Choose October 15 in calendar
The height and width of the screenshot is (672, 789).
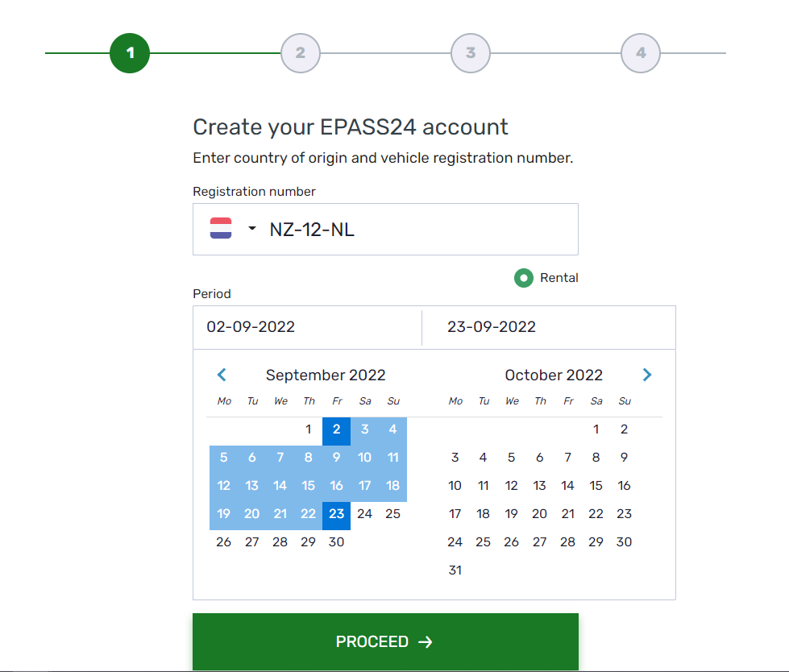pos(596,486)
